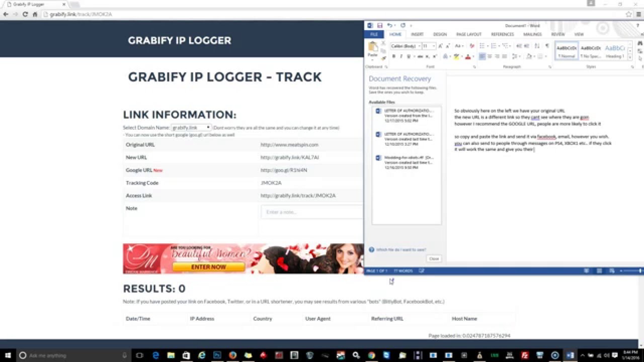Click the Undo arrow in Word's title bar
This screenshot has width=644, height=362.
(x=389, y=25)
